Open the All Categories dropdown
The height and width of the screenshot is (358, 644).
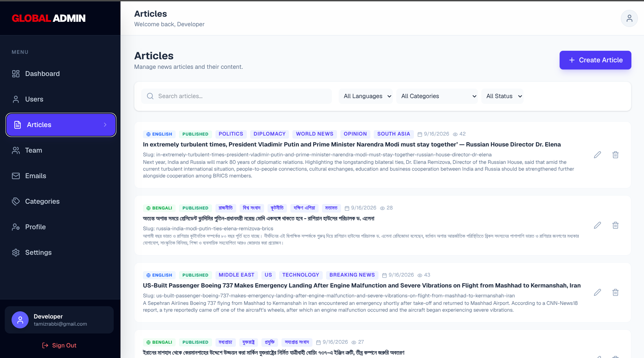click(x=437, y=96)
